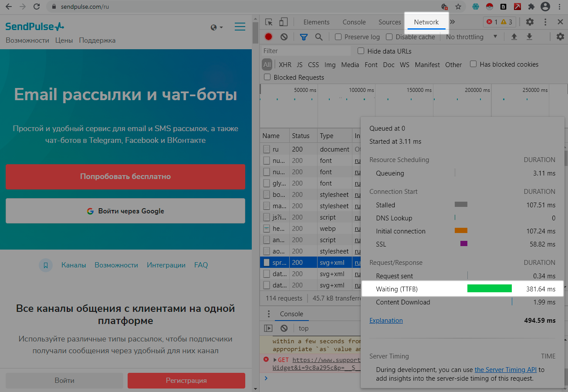Toggle the device toolbar icon
The width and height of the screenshot is (568, 392).
point(284,22)
